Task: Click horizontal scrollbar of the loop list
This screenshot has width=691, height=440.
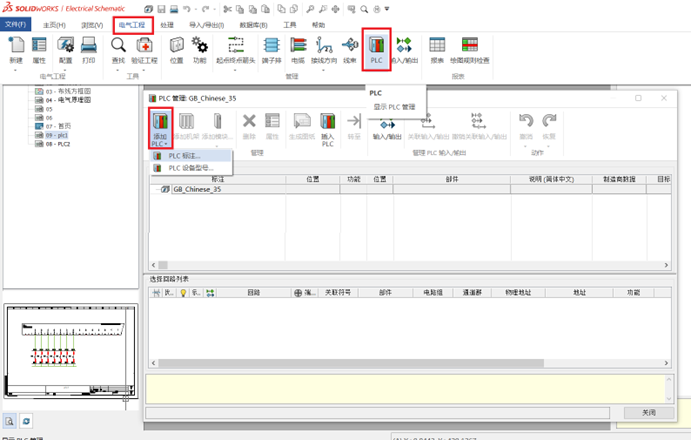Action: [351, 363]
